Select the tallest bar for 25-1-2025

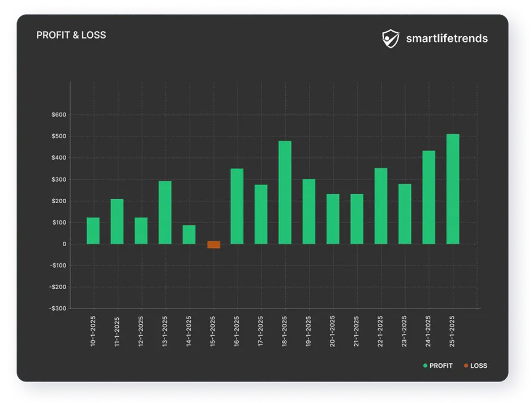[453, 189]
